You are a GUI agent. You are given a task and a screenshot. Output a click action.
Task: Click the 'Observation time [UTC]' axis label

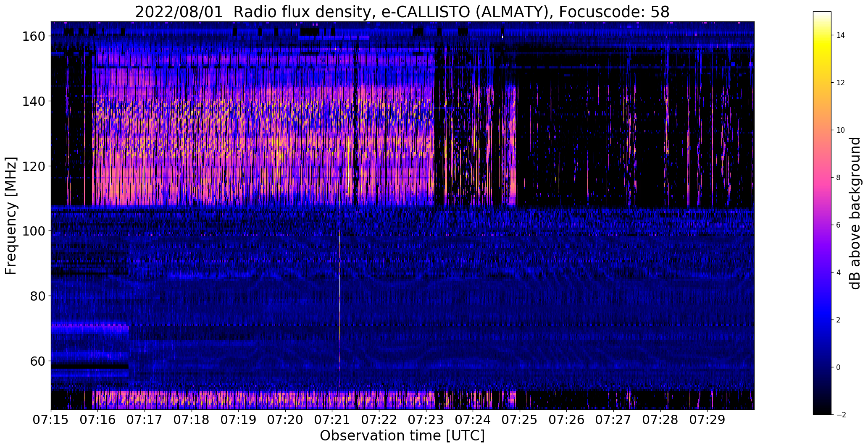tap(402, 436)
